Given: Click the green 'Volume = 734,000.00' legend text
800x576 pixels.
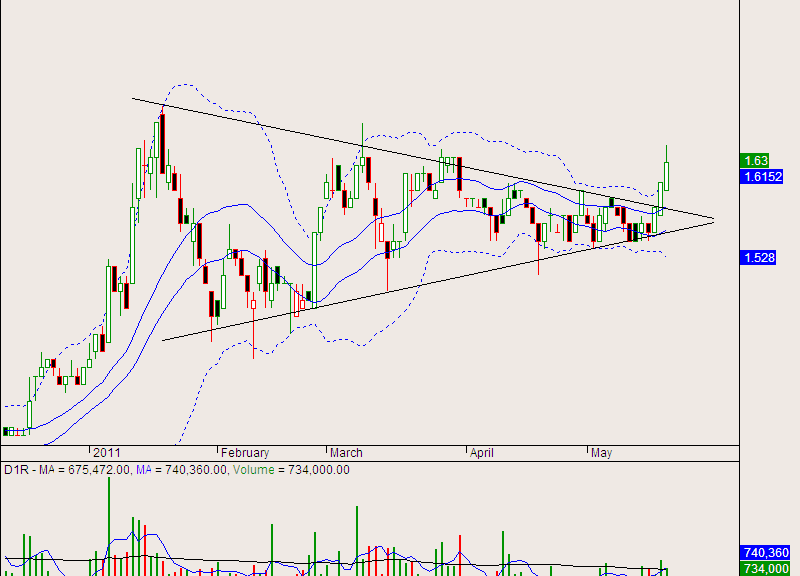Looking at the screenshot, I should 292,470.
